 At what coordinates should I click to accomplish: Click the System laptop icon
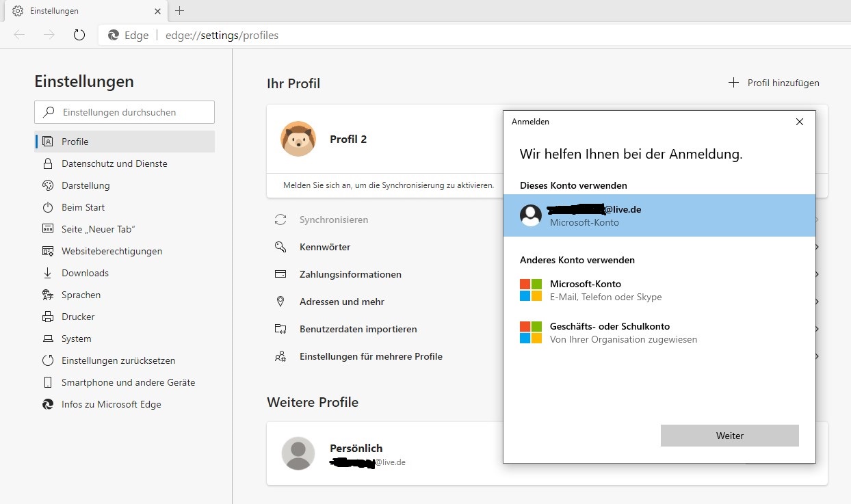tap(48, 339)
